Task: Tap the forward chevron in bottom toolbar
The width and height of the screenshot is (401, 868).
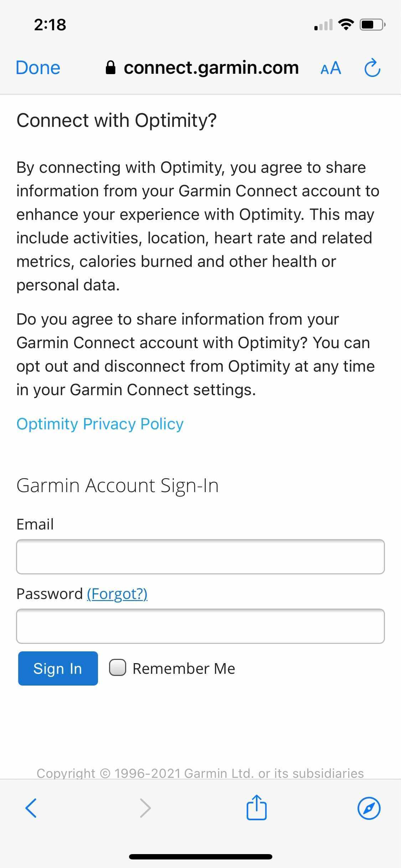Action: [145, 808]
